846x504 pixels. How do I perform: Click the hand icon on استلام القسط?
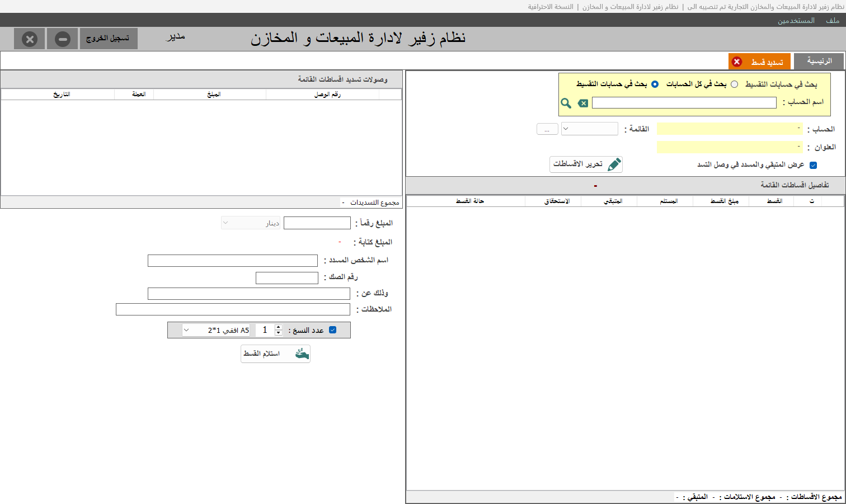click(302, 354)
